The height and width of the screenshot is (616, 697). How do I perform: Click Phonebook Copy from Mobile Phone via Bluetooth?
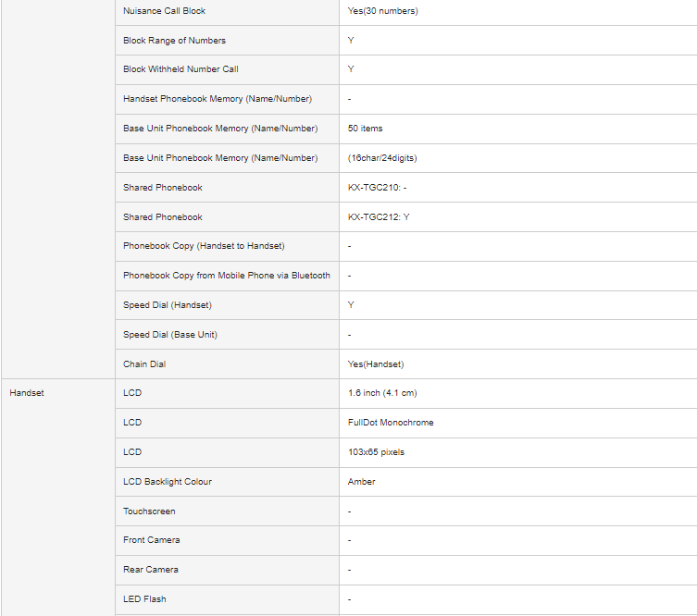[226, 276]
